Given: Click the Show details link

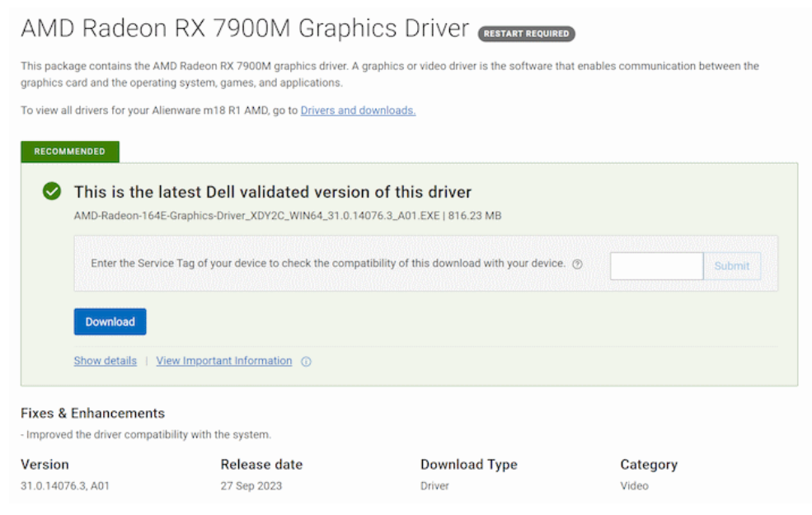Looking at the screenshot, I should coord(106,361).
